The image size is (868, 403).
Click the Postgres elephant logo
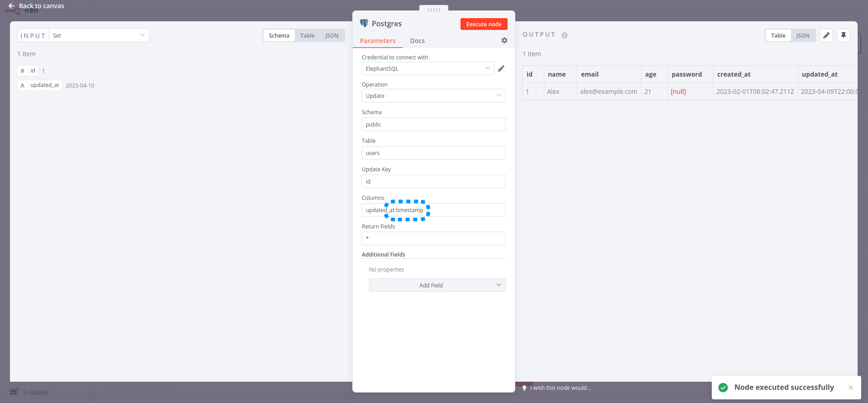(x=364, y=23)
